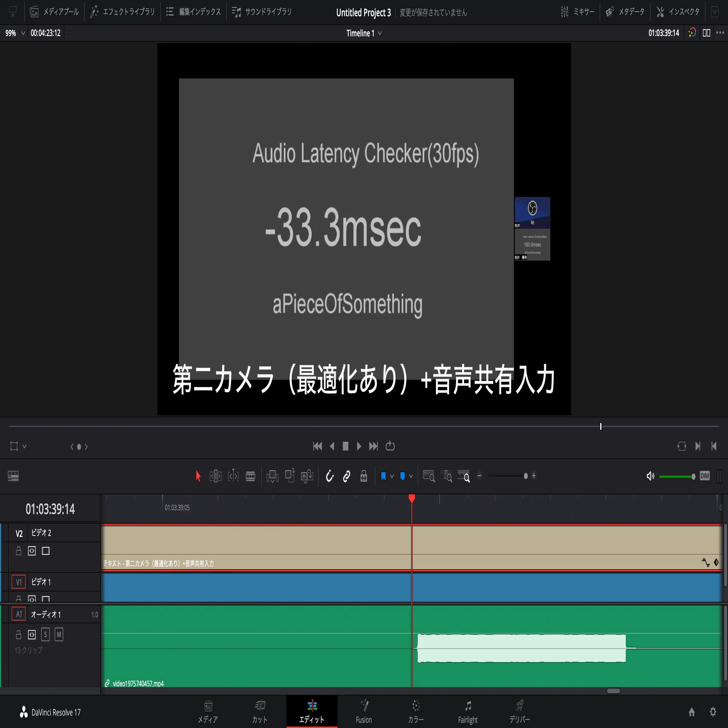
Task: Select the arrow Selection Mode tool
Action: pyautogui.click(x=198, y=476)
